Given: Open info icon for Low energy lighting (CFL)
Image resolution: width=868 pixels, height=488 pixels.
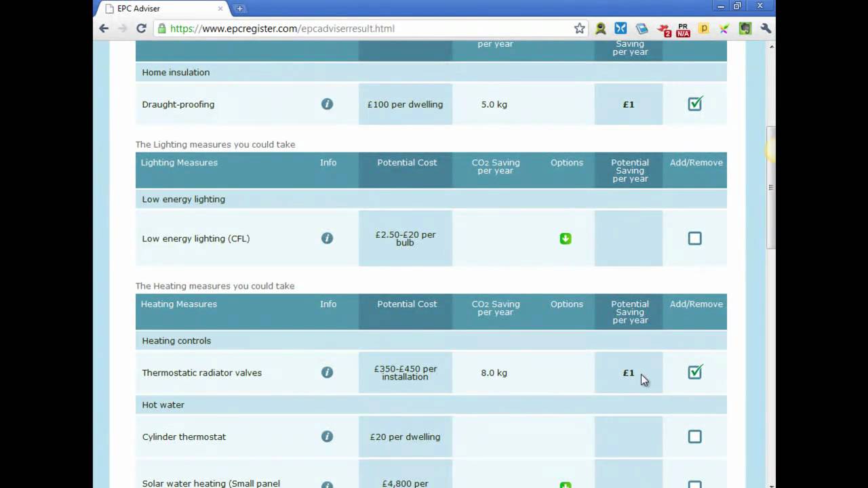Looking at the screenshot, I should 327,239.
